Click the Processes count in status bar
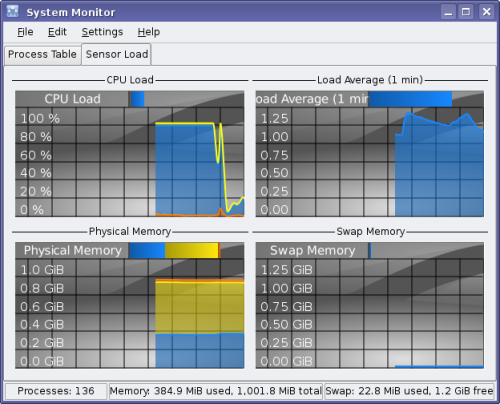Screen dimensions: 500x404 click(56, 391)
